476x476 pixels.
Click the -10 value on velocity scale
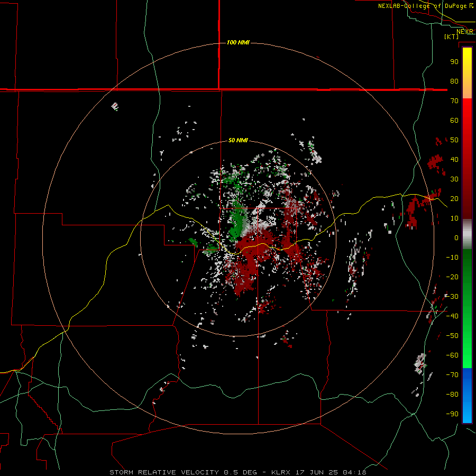452,258
